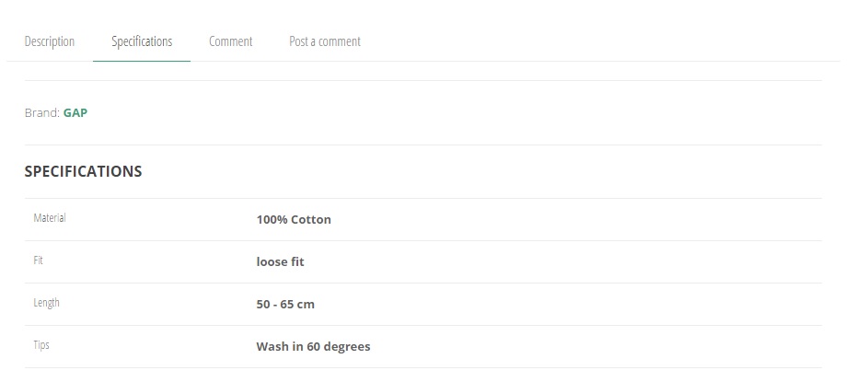Select the Length row label
The width and height of the screenshot is (868, 382).
coord(47,303)
